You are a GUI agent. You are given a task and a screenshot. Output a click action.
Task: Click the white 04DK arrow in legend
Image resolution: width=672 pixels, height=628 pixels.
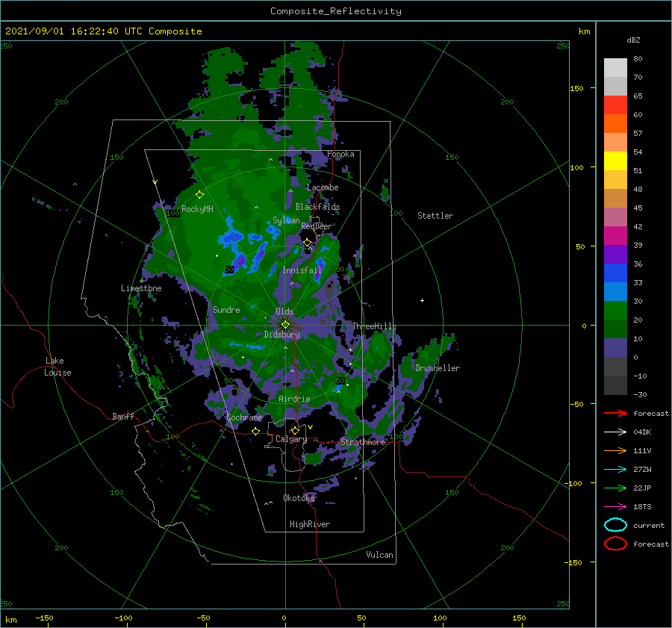click(x=615, y=432)
